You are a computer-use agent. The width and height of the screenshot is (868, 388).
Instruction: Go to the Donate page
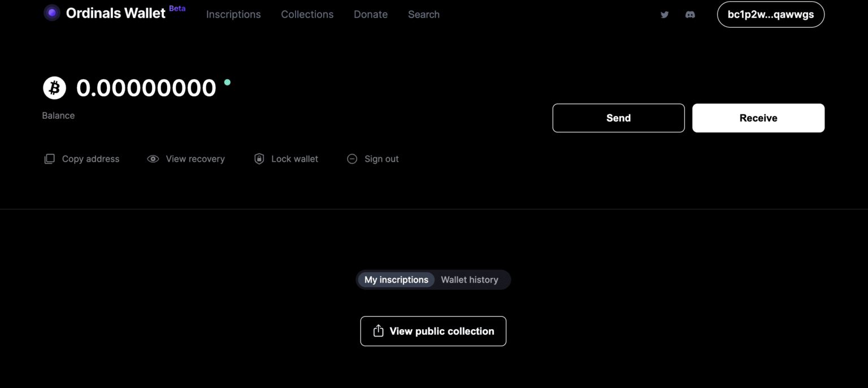coord(371,15)
